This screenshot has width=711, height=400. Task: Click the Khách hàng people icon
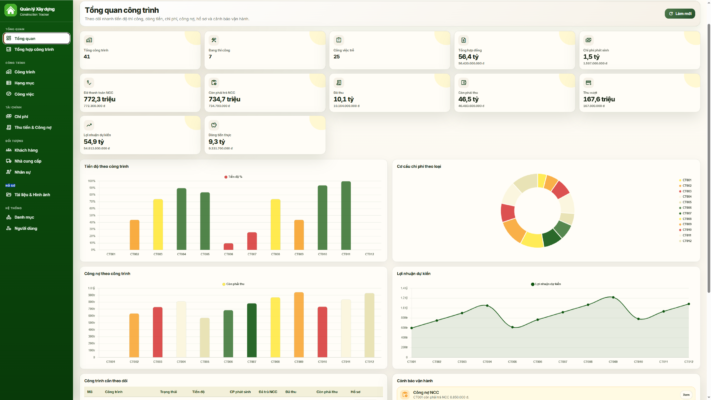9,150
